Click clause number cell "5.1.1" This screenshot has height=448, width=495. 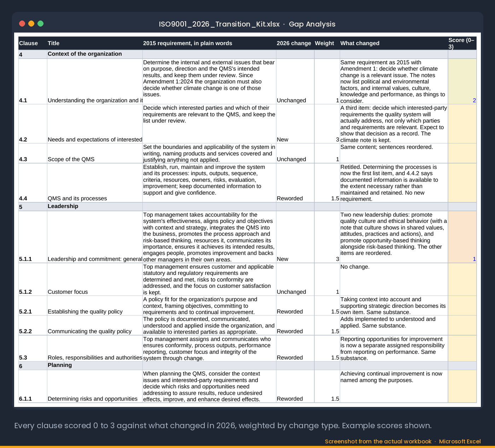click(x=33, y=237)
